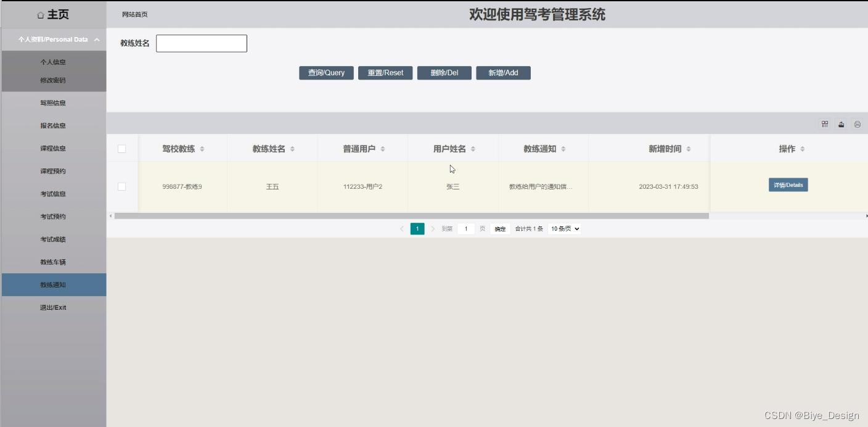Click the scrollbar left arrow under table

(110, 216)
